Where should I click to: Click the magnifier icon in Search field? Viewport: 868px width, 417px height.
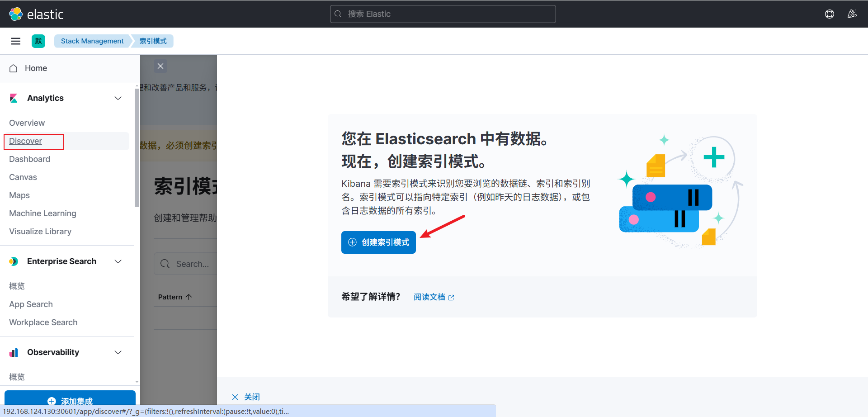(165, 264)
